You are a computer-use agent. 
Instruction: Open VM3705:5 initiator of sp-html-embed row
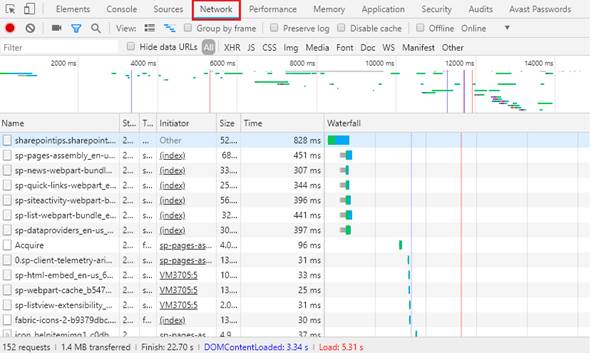[x=178, y=275]
